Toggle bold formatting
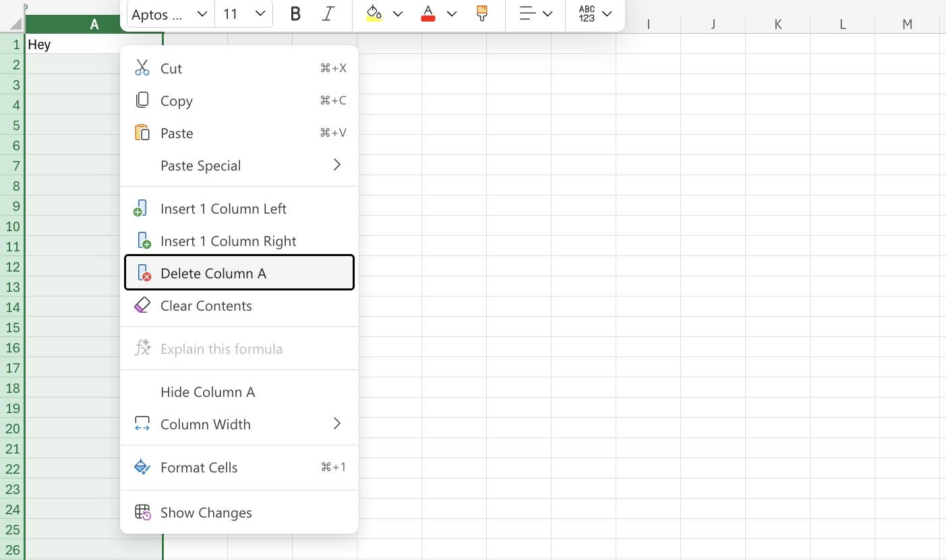This screenshot has height=560, width=946. [295, 13]
